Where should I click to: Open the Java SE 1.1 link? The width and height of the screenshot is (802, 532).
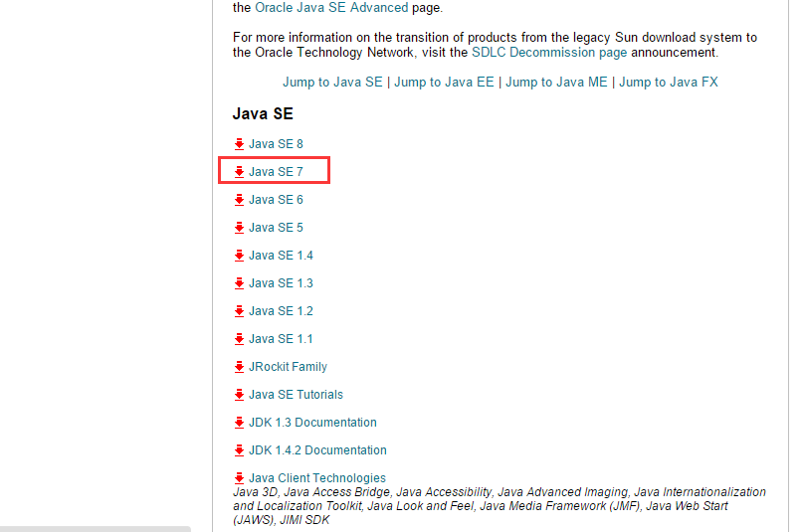click(x=281, y=339)
